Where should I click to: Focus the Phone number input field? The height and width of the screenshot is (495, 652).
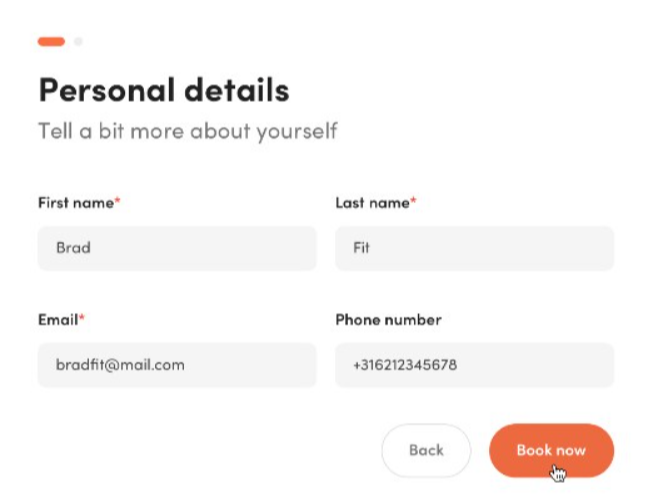click(474, 365)
